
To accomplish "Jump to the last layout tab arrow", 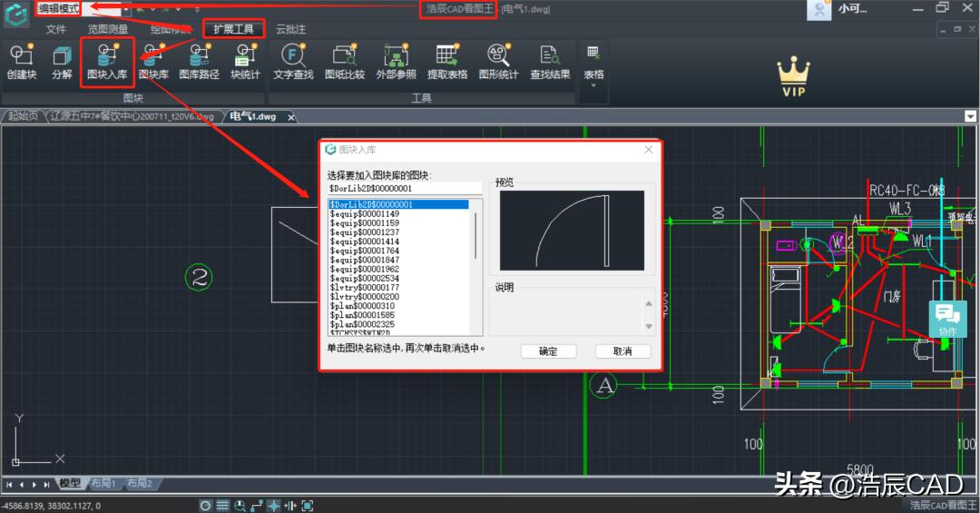I will pos(47,484).
